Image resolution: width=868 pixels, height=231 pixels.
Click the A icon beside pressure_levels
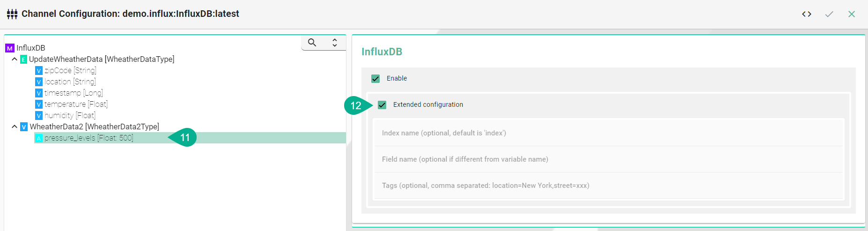click(39, 138)
